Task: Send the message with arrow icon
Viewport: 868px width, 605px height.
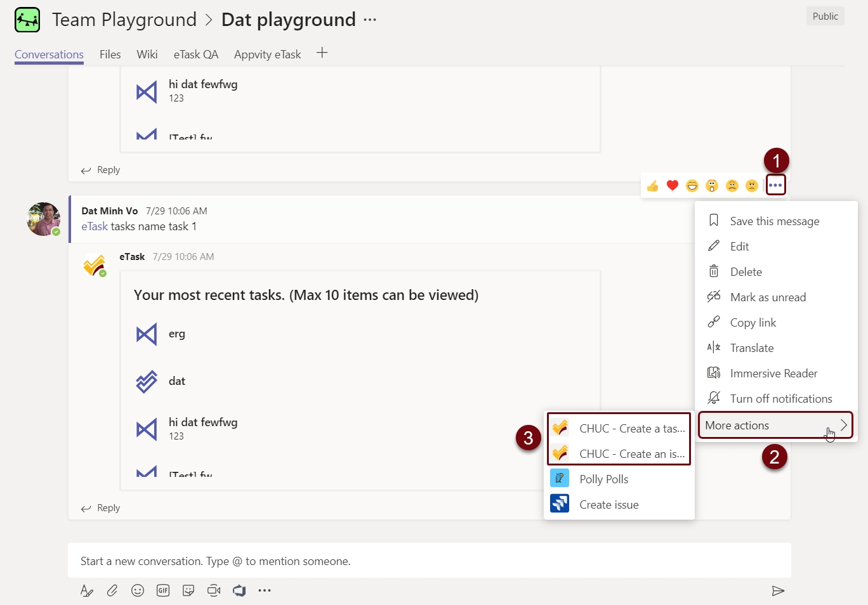Action: coord(778,591)
